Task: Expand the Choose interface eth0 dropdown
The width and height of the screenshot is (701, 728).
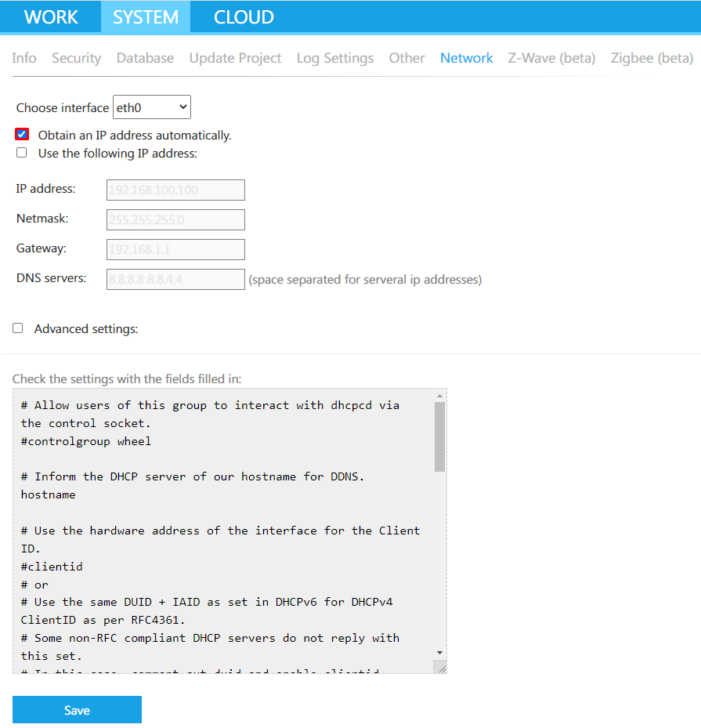Action: coord(152,107)
